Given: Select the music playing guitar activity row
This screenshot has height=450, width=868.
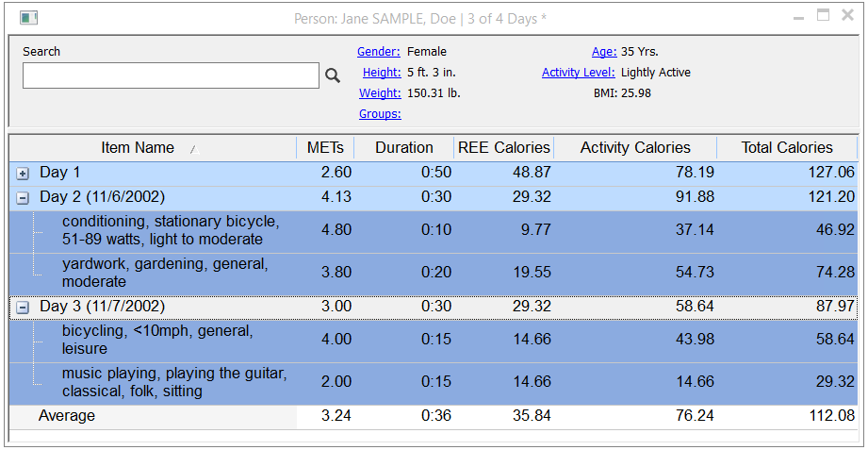Looking at the screenshot, I should [x=434, y=384].
